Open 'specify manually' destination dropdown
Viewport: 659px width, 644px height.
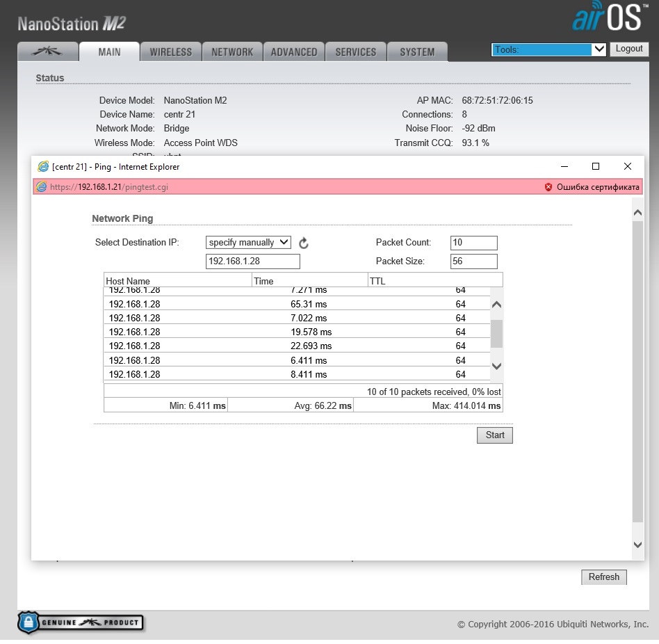(248, 242)
